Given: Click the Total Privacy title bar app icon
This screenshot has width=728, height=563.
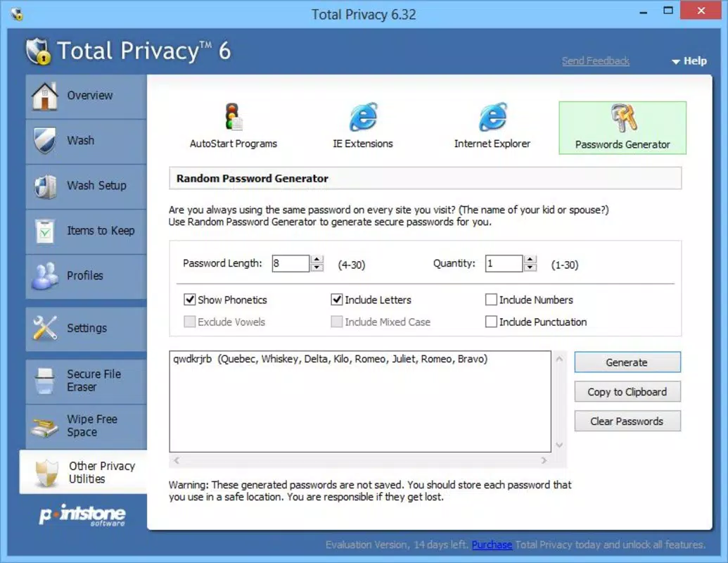Looking at the screenshot, I should pyautogui.click(x=17, y=14).
